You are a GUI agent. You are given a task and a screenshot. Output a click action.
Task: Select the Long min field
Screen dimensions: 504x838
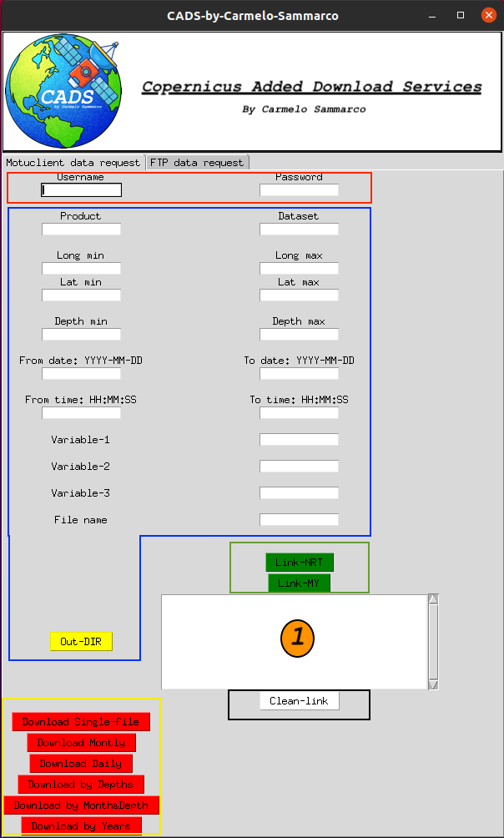[x=81, y=268]
